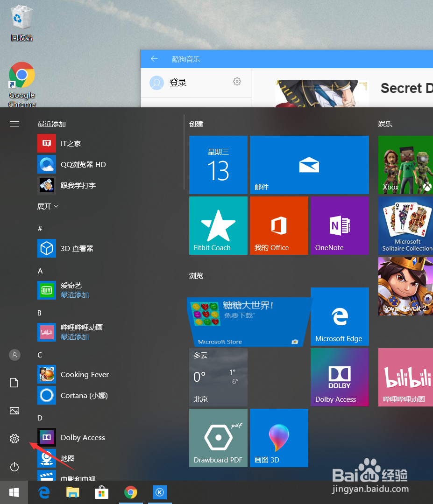This screenshot has height=504, width=433.
Task: Click the back arrow in Kugou Music
Action: (154, 59)
